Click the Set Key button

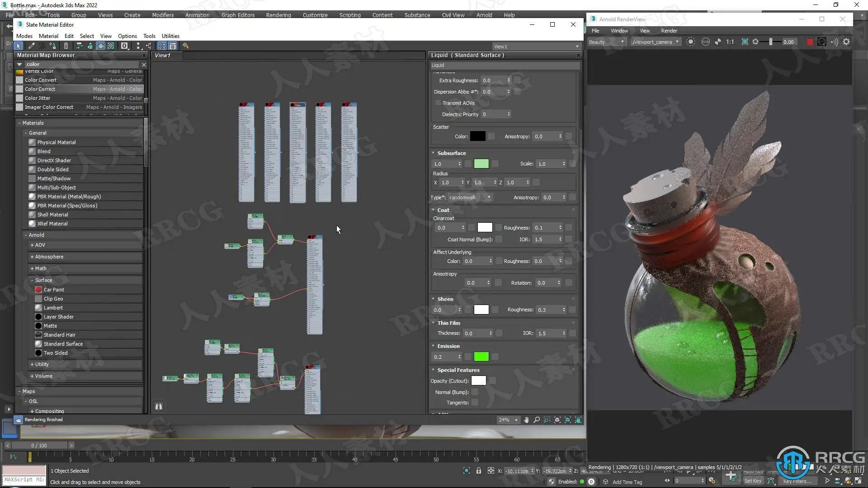[753, 481]
